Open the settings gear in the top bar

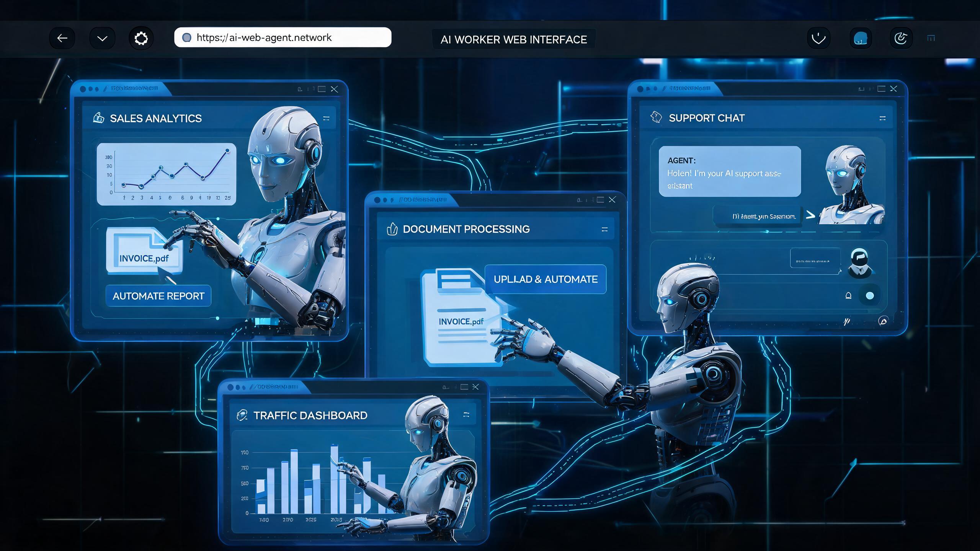pyautogui.click(x=141, y=38)
